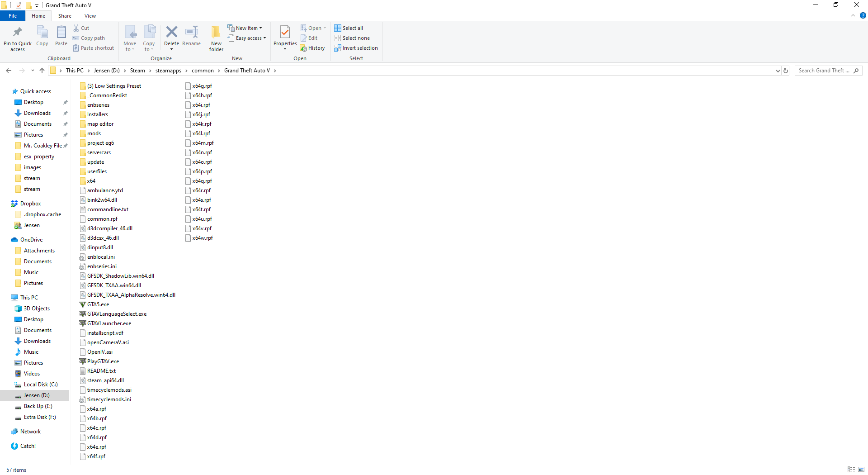Click the red Delete icon
This screenshot has height=475, width=868.
pos(171,32)
